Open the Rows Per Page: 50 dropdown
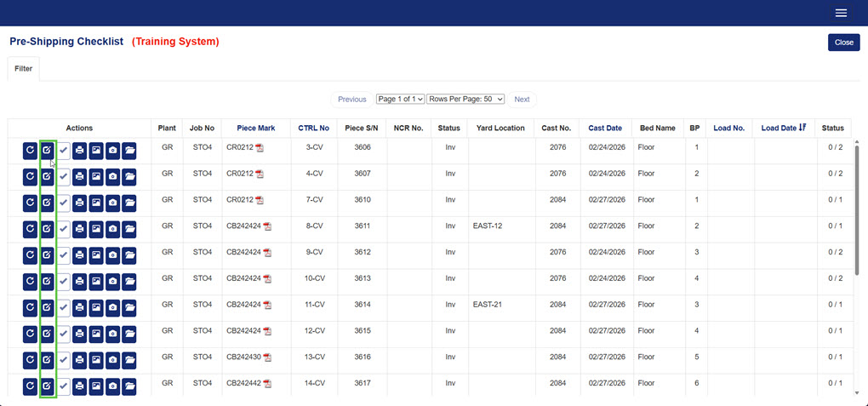868x406 pixels. click(x=465, y=99)
